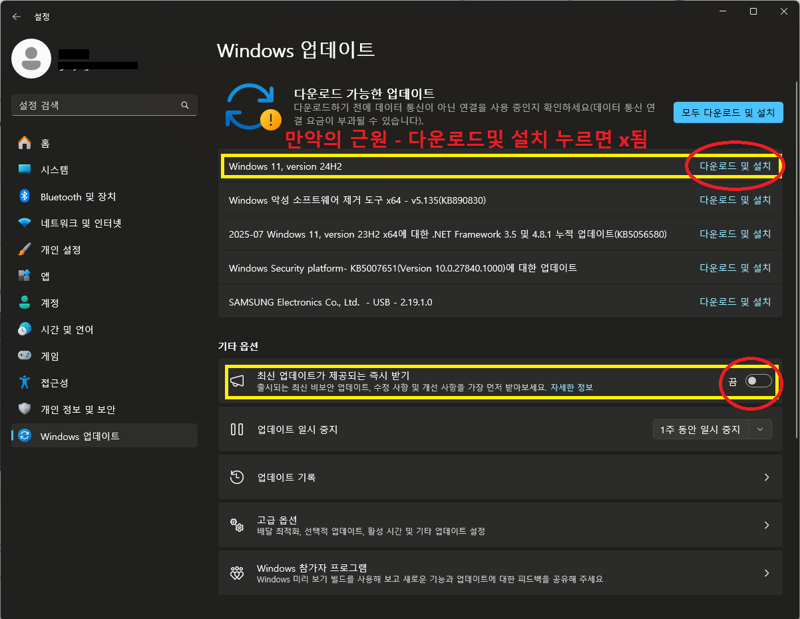Screen dimensions: 800x619
Task: Click the 네트워크 및 인터넷 Wi-Fi icon
Action: [x=24, y=222]
